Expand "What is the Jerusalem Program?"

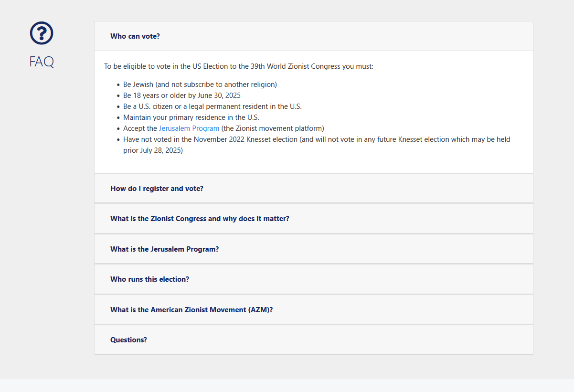[313, 249]
